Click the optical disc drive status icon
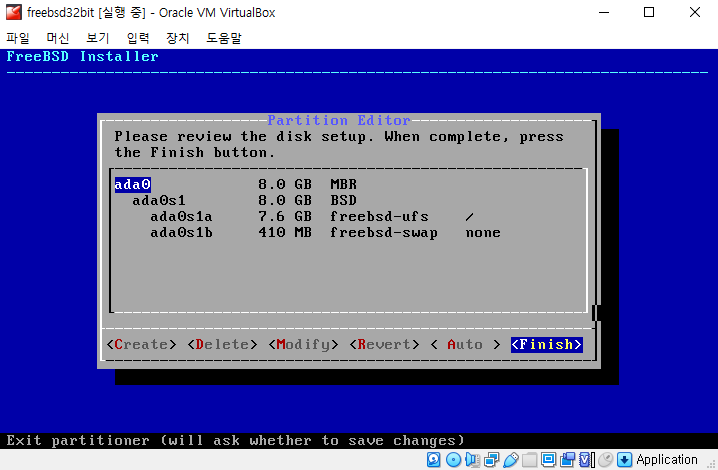This screenshot has width=718, height=470. coord(453,459)
